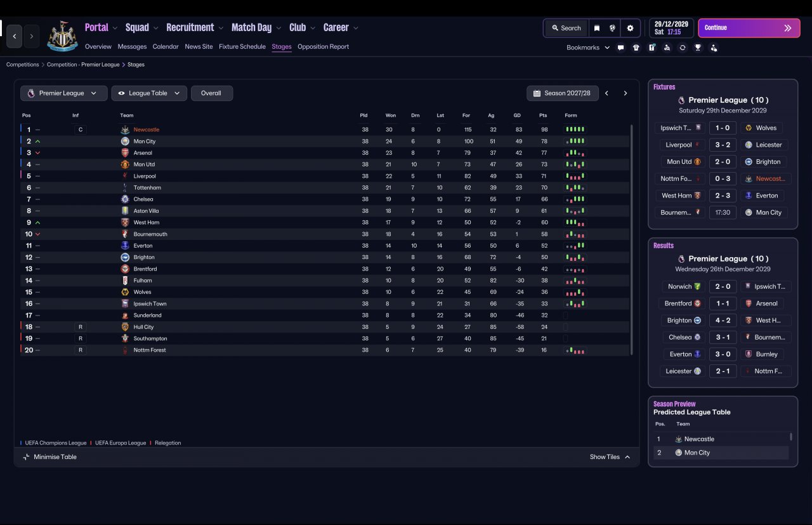
Task: Click the Man City badge in the table
Action: pyautogui.click(x=125, y=142)
